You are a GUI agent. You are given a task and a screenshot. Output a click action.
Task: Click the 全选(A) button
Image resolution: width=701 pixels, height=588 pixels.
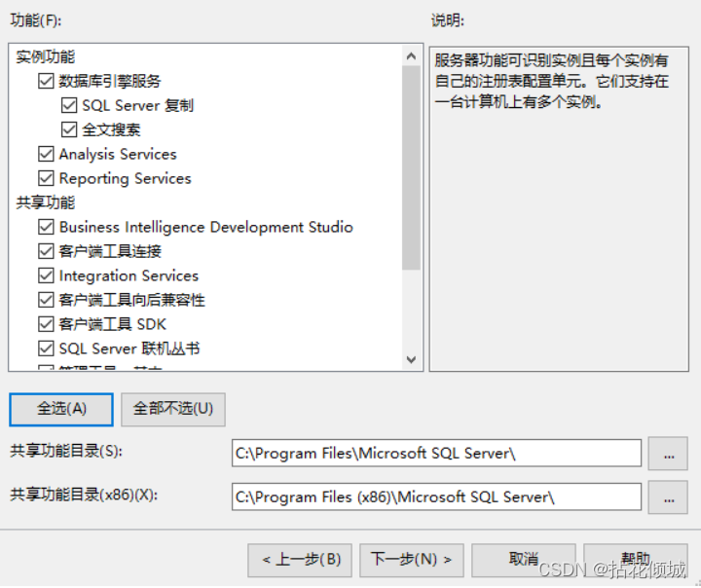tap(61, 409)
